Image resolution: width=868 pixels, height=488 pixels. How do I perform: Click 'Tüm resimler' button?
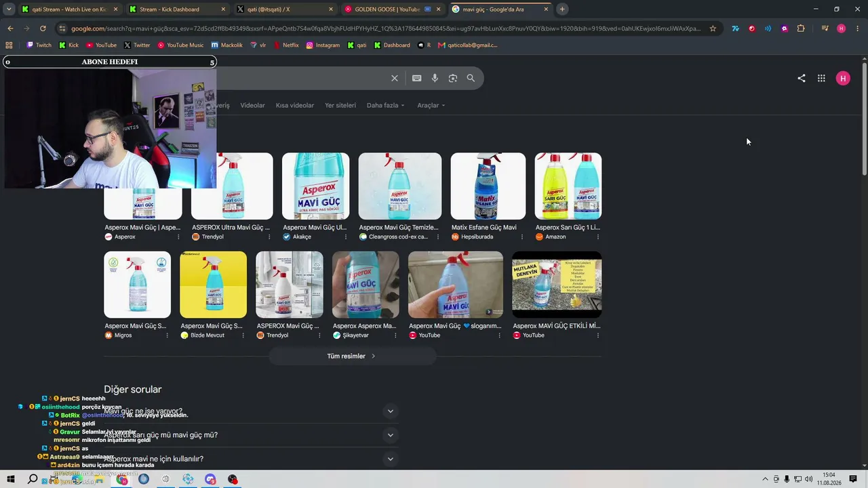pyautogui.click(x=352, y=357)
